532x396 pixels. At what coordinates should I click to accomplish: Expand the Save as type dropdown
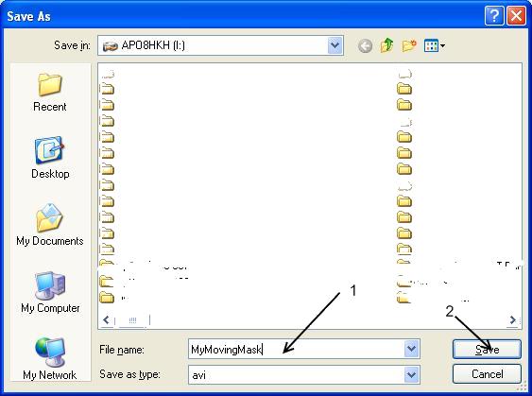point(411,374)
